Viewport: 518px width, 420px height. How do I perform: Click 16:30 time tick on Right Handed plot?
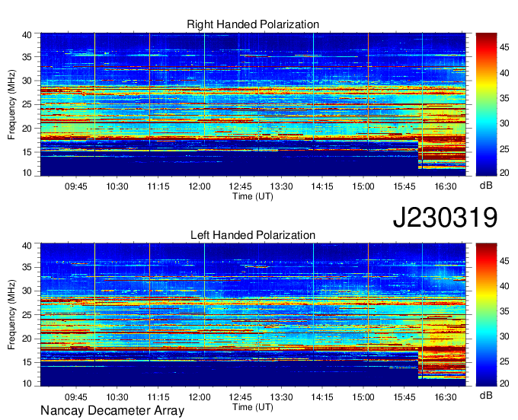pyautogui.click(x=446, y=186)
